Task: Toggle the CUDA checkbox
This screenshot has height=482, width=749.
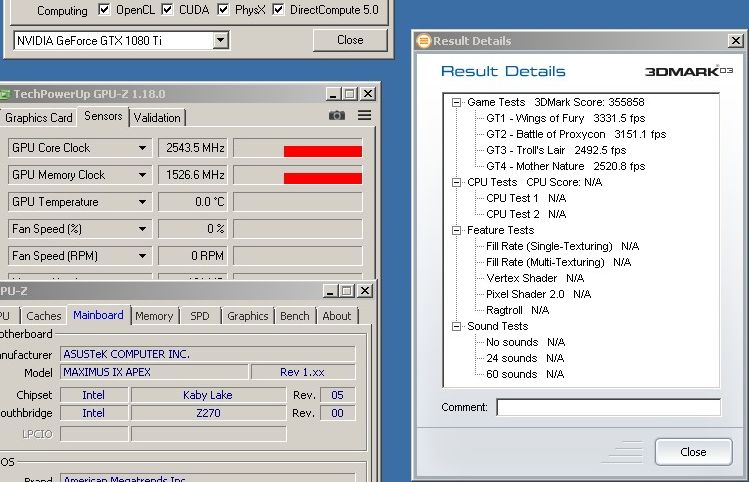Action: click(x=168, y=10)
